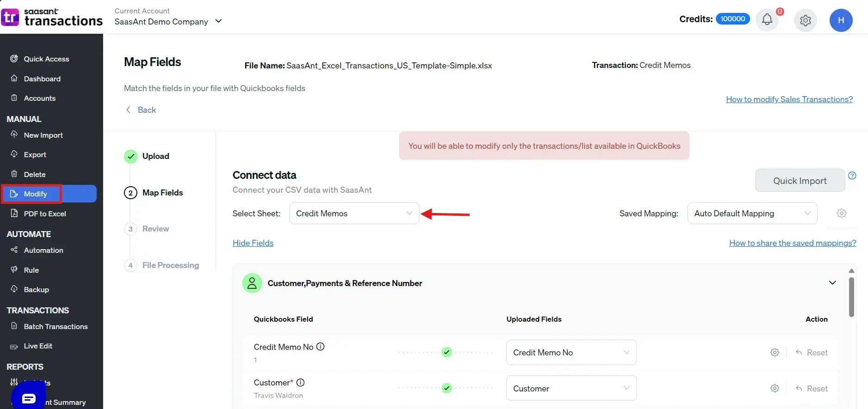Screen dimensions: 868x409
Task: Open Credit Memo No uploaded field dropdown
Action: [x=572, y=353]
